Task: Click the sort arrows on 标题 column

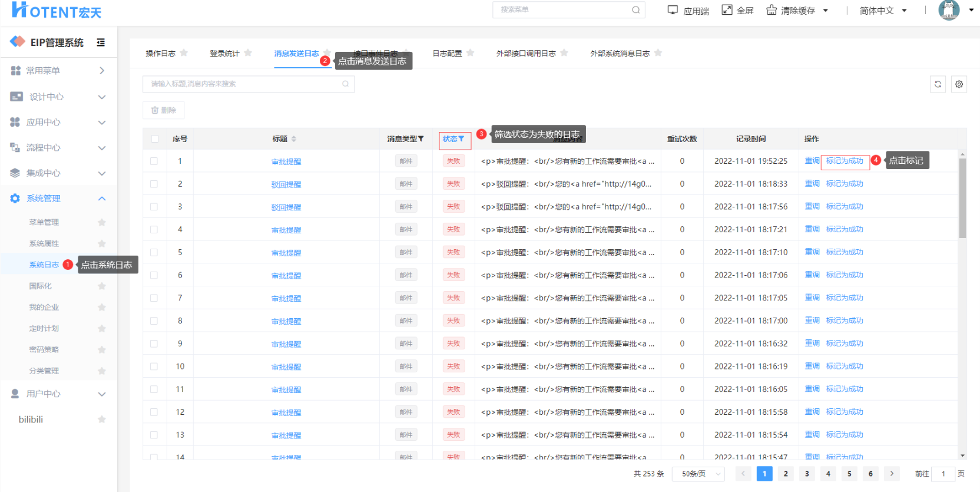Action: pos(294,139)
